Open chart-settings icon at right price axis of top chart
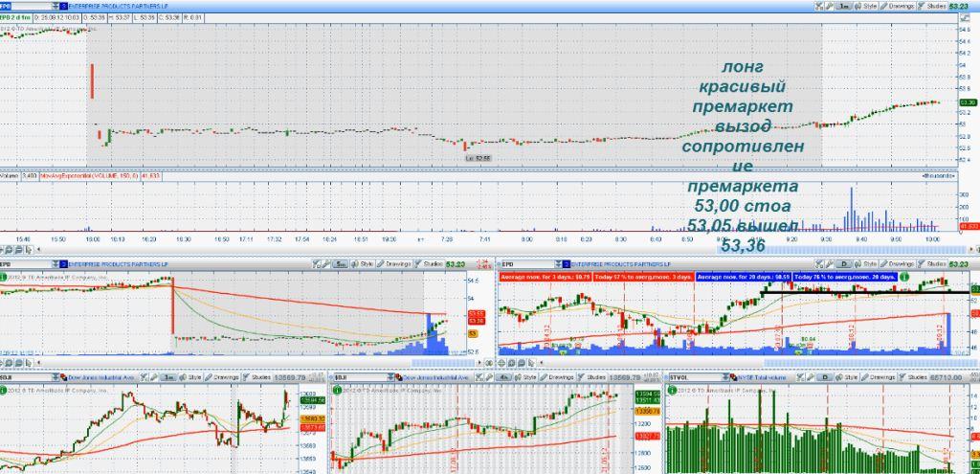The height and width of the screenshot is (474, 980). click(x=965, y=18)
